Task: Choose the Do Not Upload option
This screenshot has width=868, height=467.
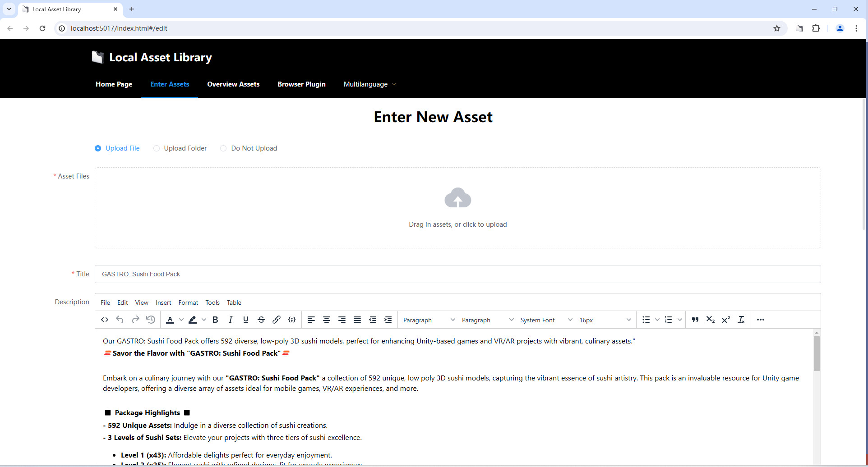Action: pyautogui.click(x=223, y=148)
